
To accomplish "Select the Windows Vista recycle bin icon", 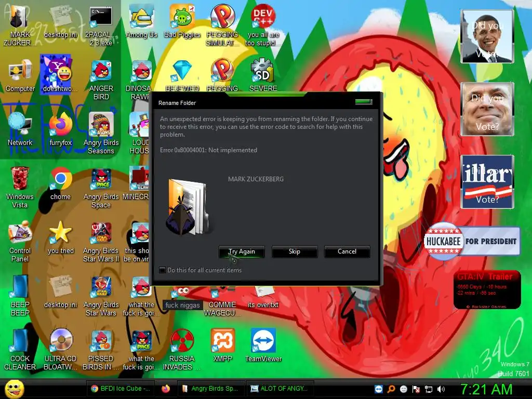I will pos(20,188).
